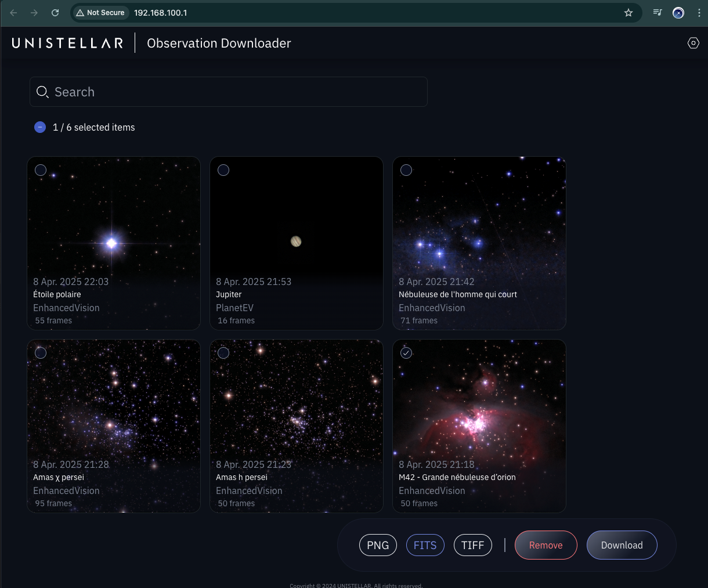Image resolution: width=708 pixels, height=588 pixels.
Task: Choose the TIFF format option
Action: coord(472,545)
